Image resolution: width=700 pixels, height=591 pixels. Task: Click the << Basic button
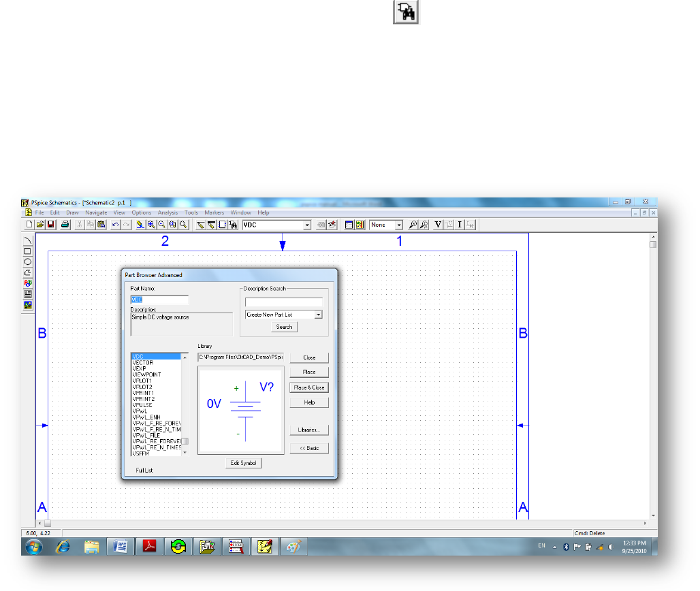309,448
